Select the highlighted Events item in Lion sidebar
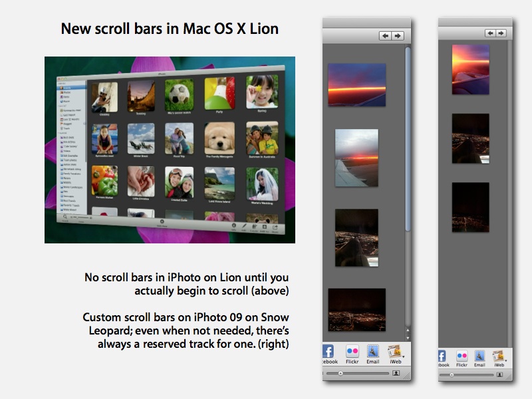This screenshot has height=399, width=532. 72,88
